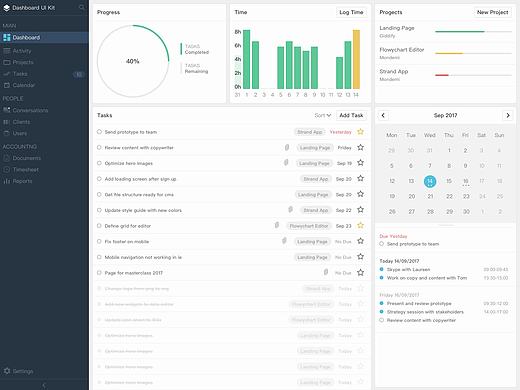Open the Settings gear icon

7,371
